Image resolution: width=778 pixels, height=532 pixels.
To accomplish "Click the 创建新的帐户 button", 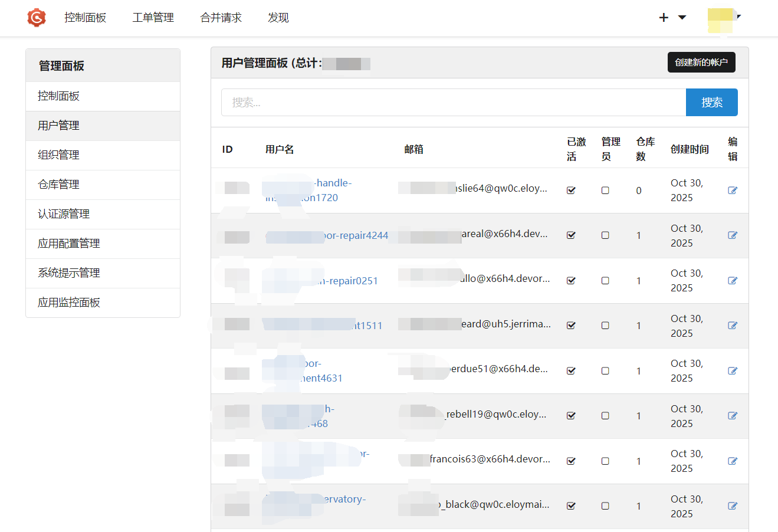I will [x=701, y=62].
